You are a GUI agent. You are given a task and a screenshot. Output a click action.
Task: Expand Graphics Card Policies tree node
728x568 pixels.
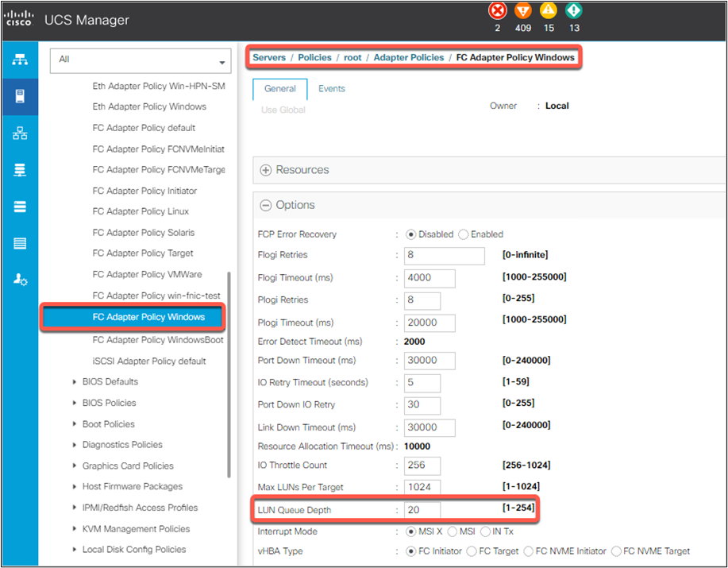tap(75, 466)
